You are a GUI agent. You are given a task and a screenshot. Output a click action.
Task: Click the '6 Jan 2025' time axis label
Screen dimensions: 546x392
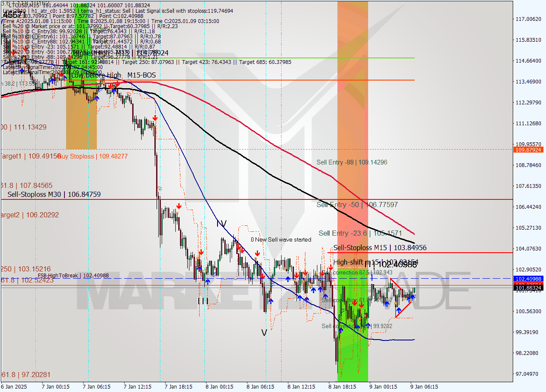[x=14, y=387]
